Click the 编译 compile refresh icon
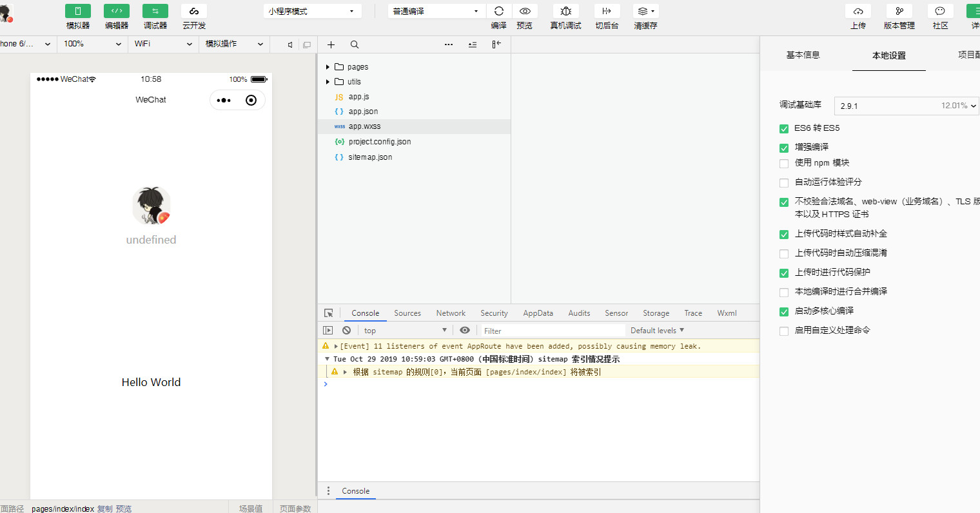Screen dimensions: 980x513 pyautogui.click(x=499, y=11)
